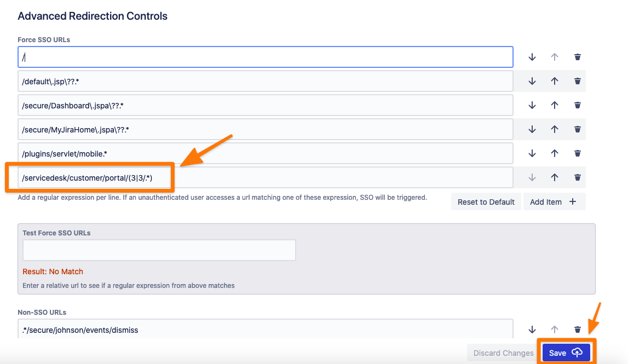The height and width of the screenshot is (364, 628).
Task: Delete the /plugins/servlet/mobile.* row
Action: [577, 153]
